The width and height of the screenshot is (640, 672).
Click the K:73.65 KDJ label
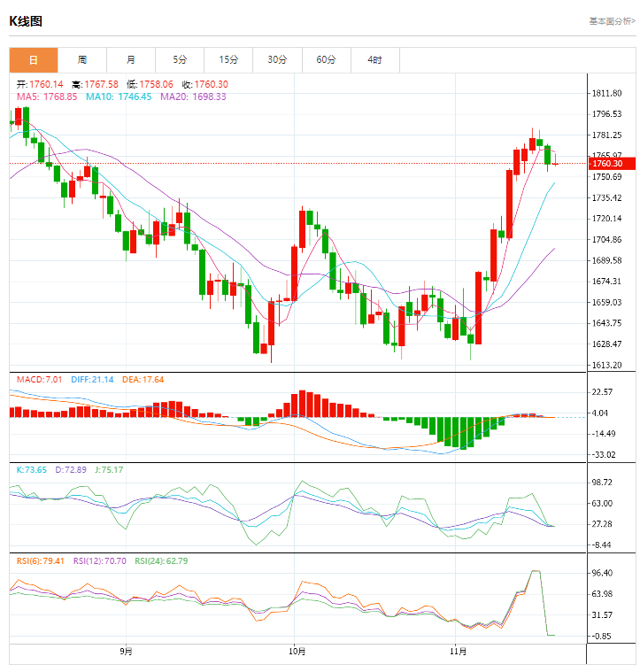tap(32, 470)
